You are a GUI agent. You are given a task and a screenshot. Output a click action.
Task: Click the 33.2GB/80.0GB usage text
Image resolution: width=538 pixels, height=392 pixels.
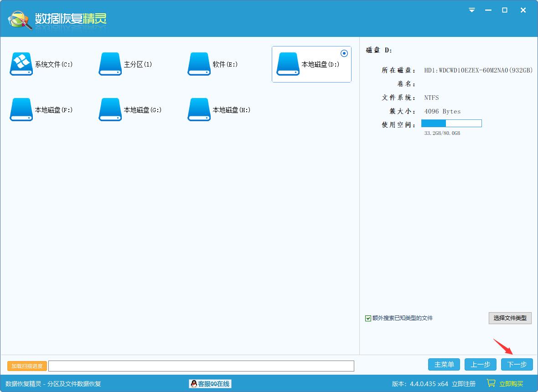442,133
